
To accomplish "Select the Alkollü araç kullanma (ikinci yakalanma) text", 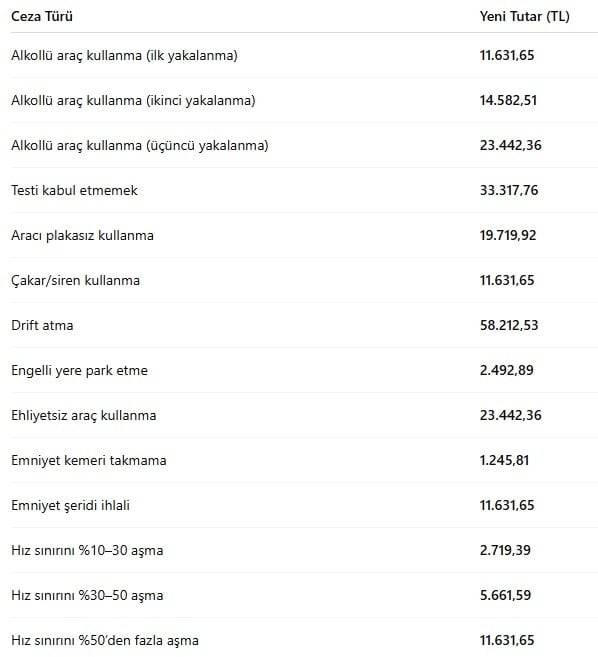I will pos(133,101).
